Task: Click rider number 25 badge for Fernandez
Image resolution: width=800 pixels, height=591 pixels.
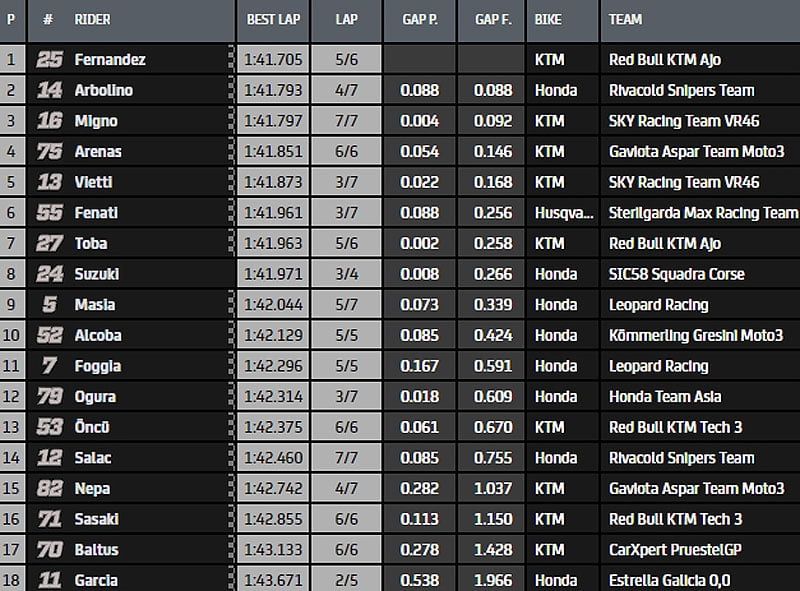Action: click(x=49, y=60)
